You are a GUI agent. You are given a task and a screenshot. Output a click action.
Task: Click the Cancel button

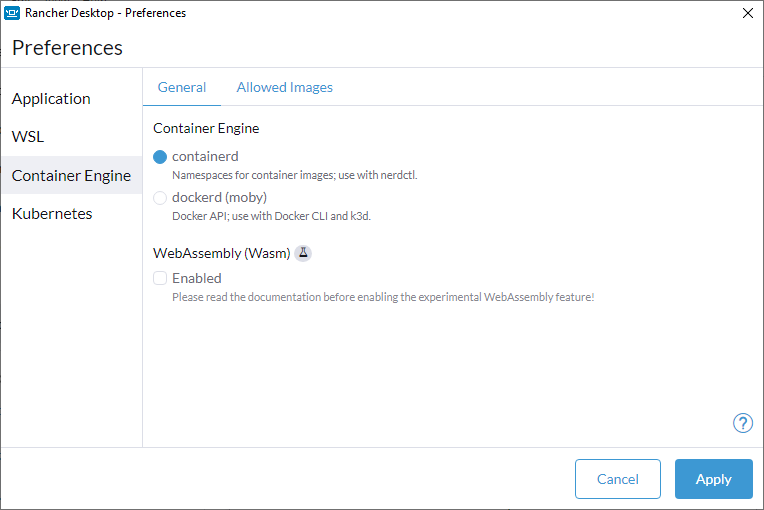pyautogui.click(x=618, y=479)
